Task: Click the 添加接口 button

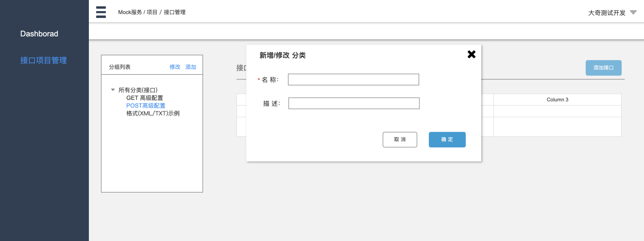Action: click(603, 68)
